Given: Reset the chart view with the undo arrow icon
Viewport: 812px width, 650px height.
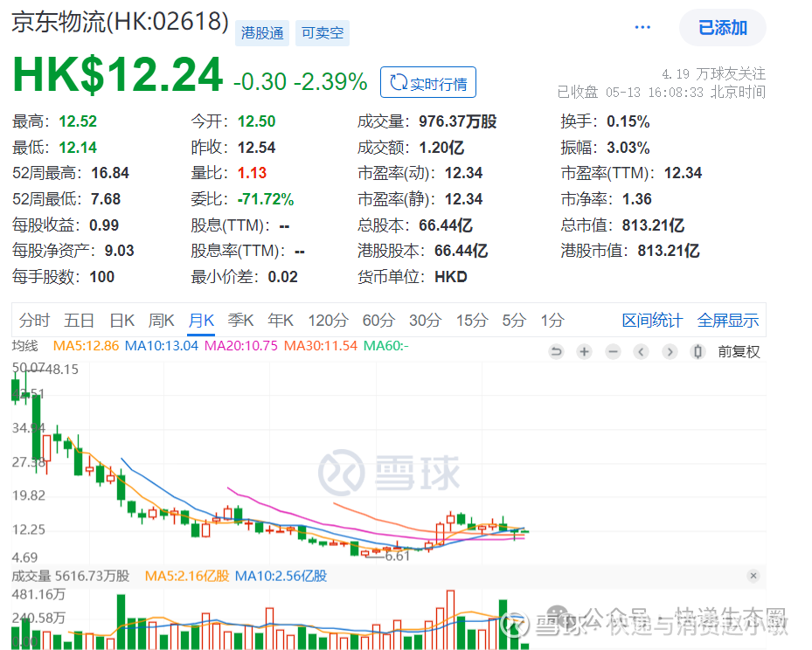Looking at the screenshot, I should click(x=556, y=351).
